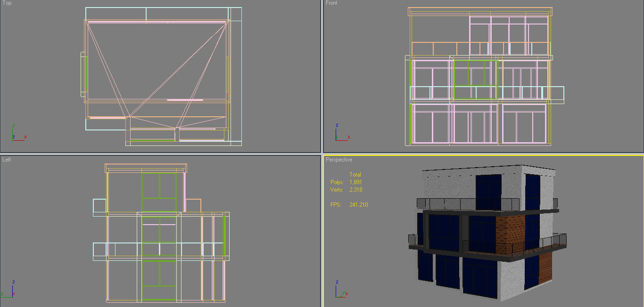The height and width of the screenshot is (307, 644).
Task: Open the Top viewport label menu
Action: pos(7,3)
